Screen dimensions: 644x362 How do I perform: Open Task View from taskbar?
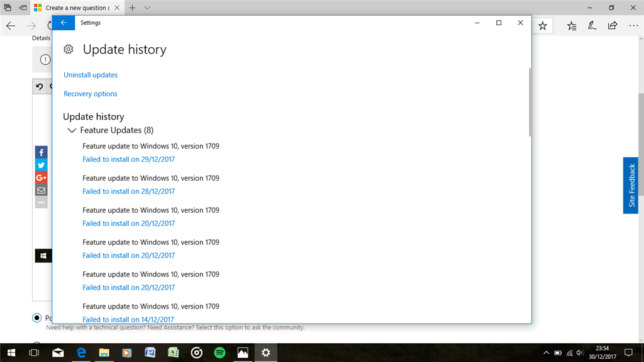(34, 353)
